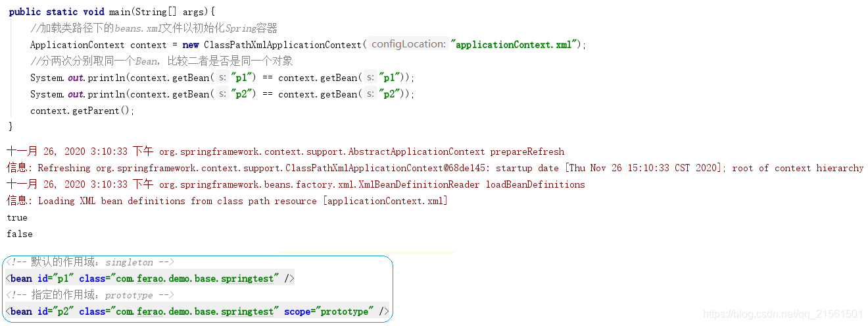This screenshot has width=868, height=326.
Task: Click the main method signature line
Action: (112, 12)
